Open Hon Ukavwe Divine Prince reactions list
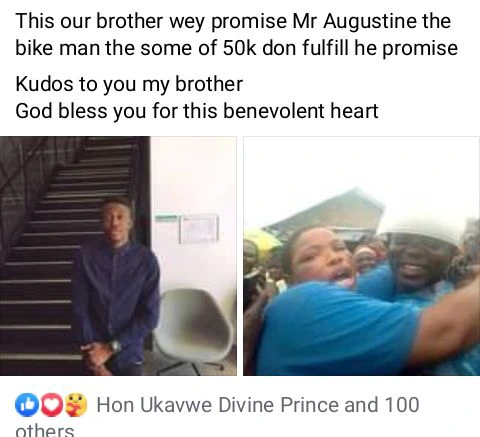This screenshot has width=480, height=437. point(218,405)
